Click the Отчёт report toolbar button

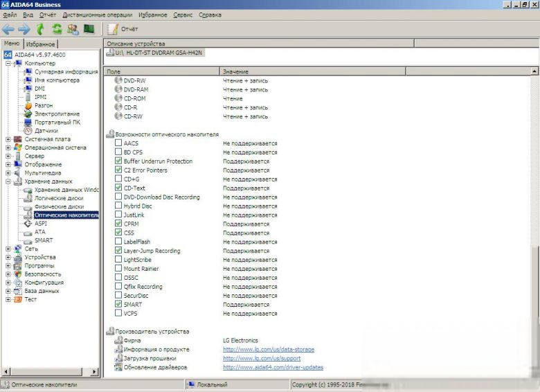pos(123,29)
